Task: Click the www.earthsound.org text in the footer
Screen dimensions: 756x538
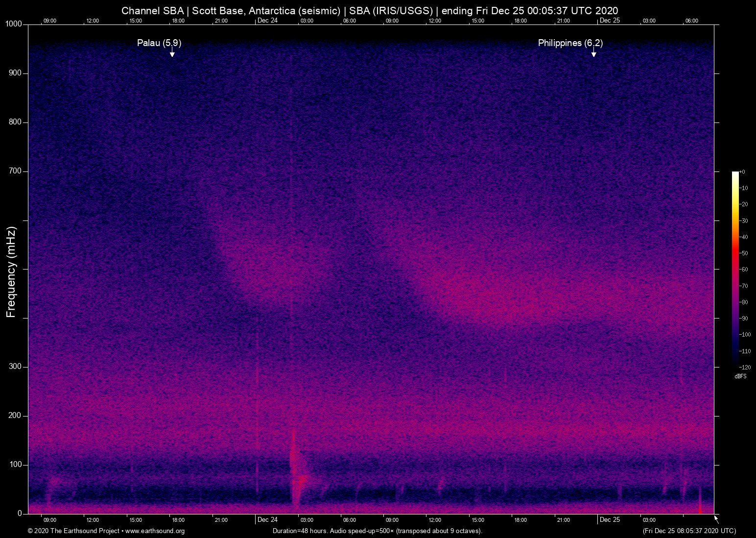Action: pos(155,531)
